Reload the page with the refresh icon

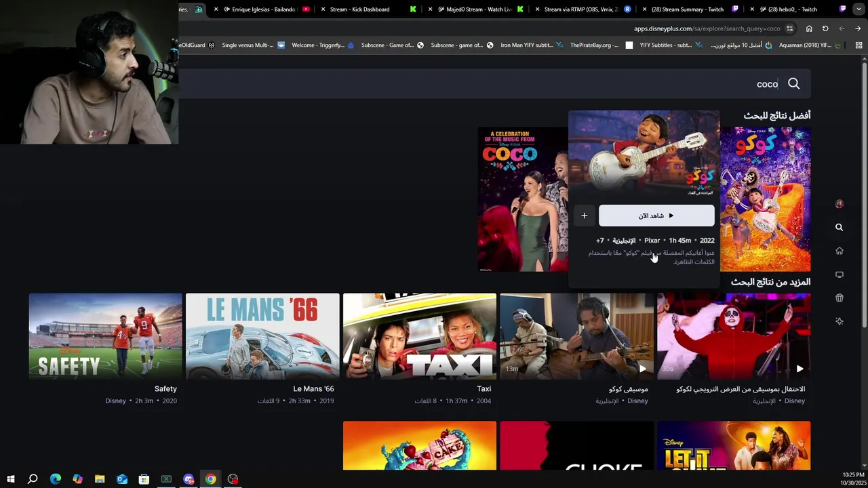825,28
